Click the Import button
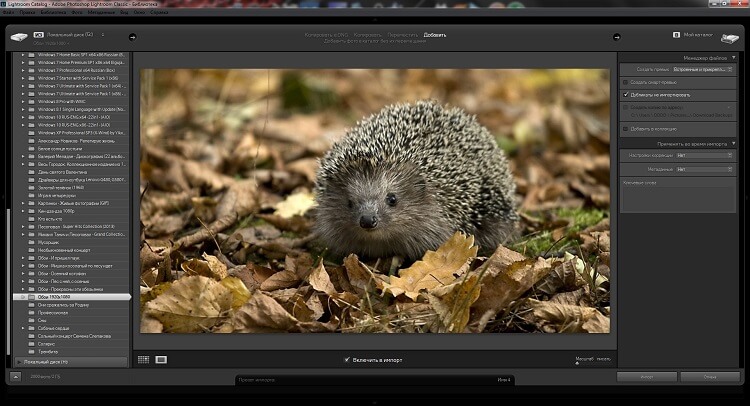750x406 pixels. [646, 377]
